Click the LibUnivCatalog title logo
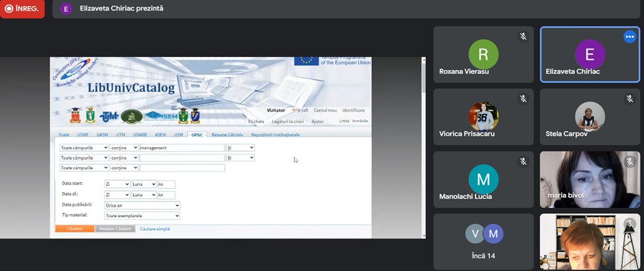Viewport: 644px width, 271px height. 131,88
